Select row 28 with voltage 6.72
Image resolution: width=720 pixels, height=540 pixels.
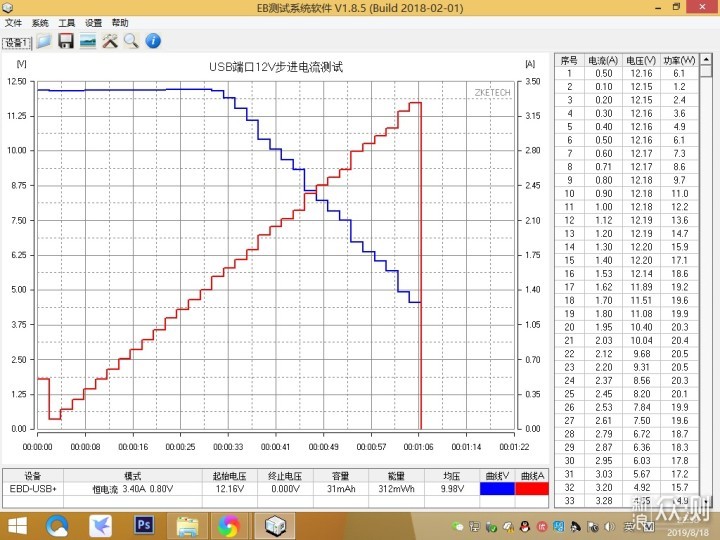click(627, 434)
